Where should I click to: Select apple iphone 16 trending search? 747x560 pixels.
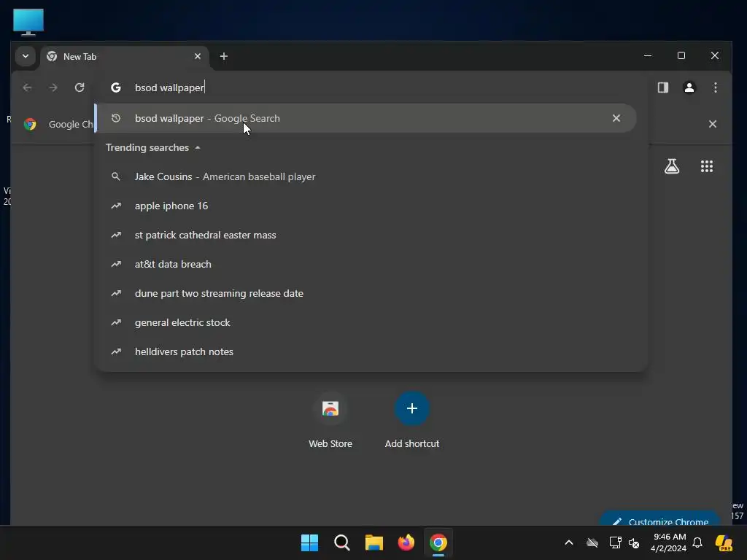tap(371, 206)
